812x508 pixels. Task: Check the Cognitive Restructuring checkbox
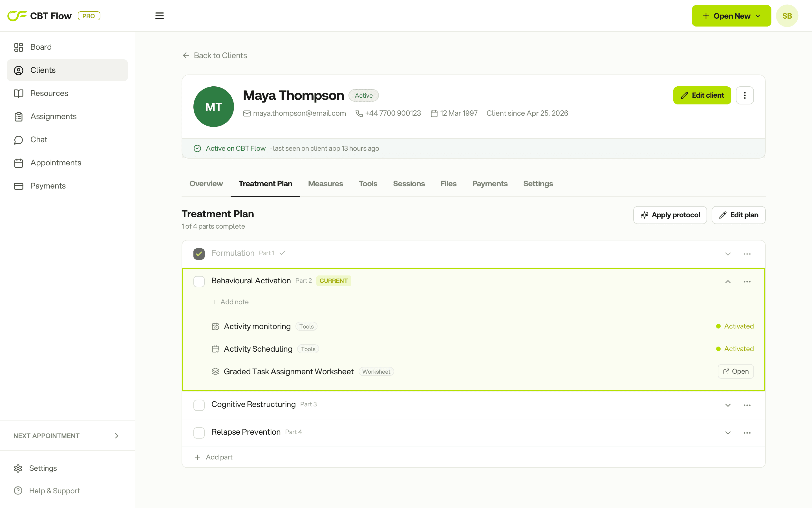coord(199,405)
